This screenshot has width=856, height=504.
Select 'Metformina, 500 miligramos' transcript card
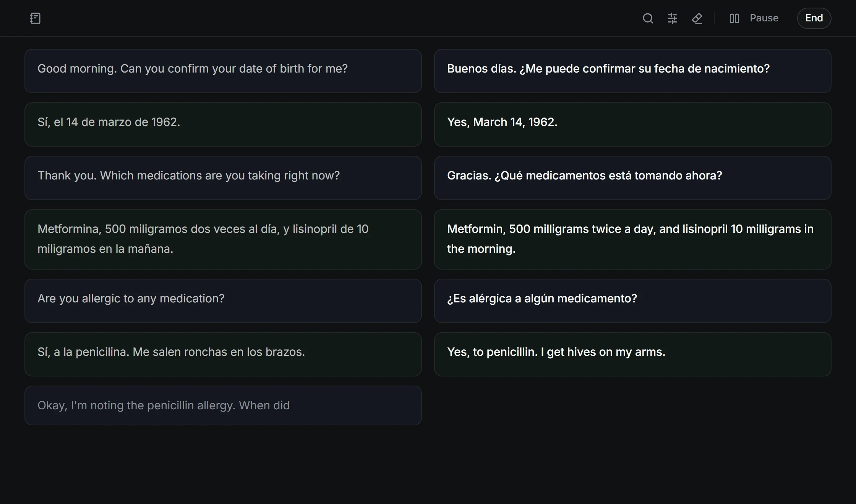coord(223,239)
